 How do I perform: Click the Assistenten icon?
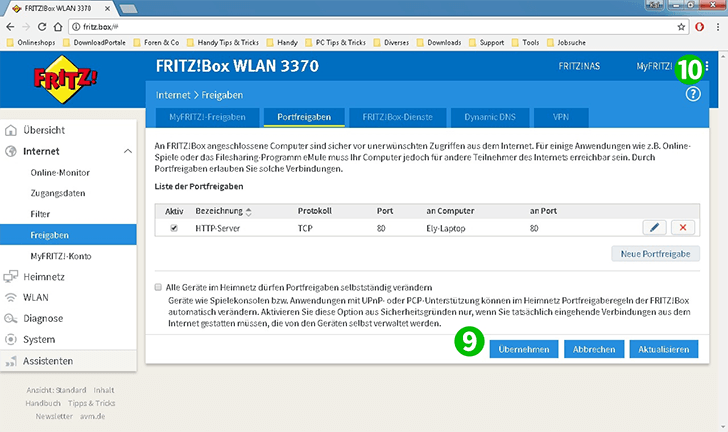[x=11, y=361]
